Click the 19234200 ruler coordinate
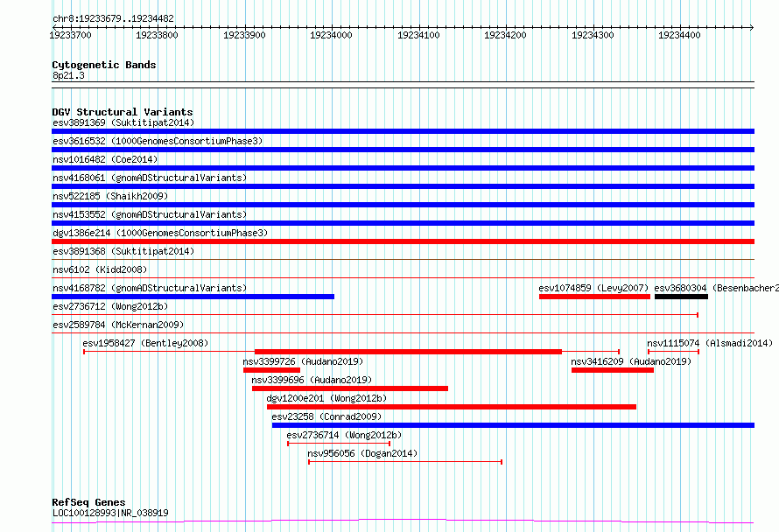Viewport: 779px width, 532px height. pyautogui.click(x=505, y=35)
